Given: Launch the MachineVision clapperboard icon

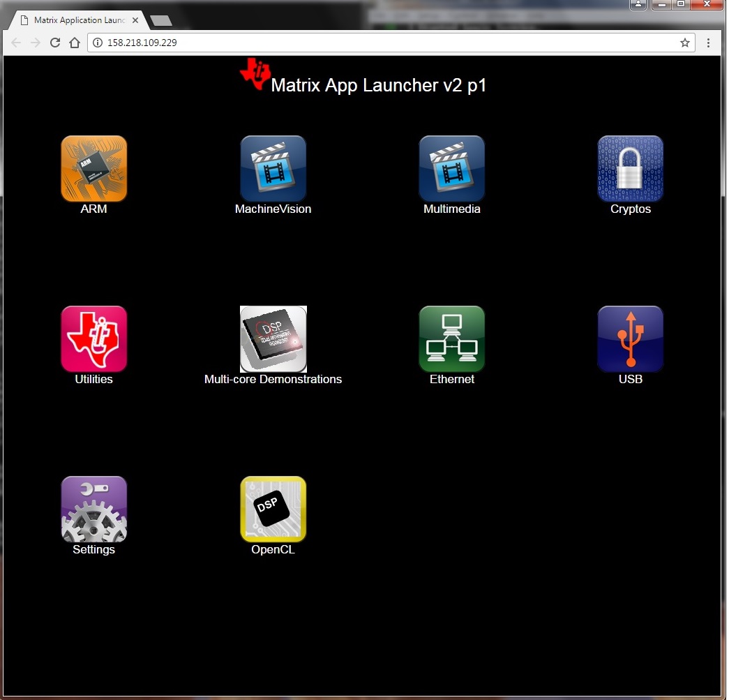Looking at the screenshot, I should (273, 168).
